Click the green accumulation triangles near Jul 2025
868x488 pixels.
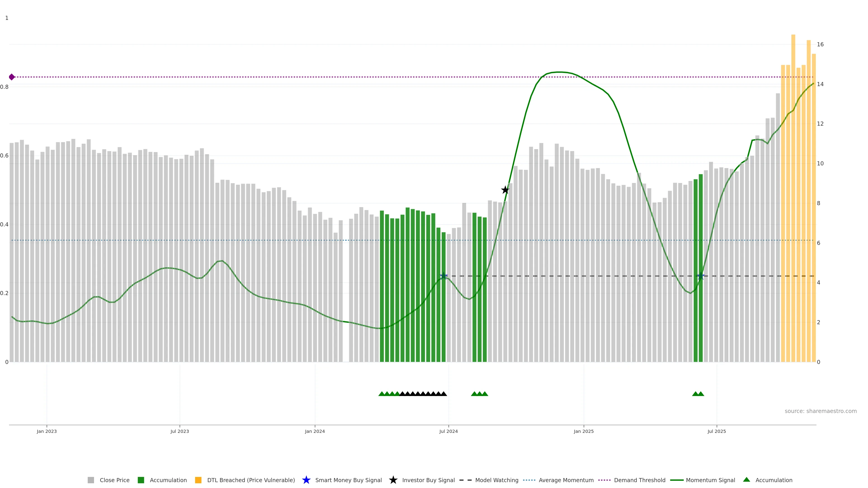click(698, 394)
